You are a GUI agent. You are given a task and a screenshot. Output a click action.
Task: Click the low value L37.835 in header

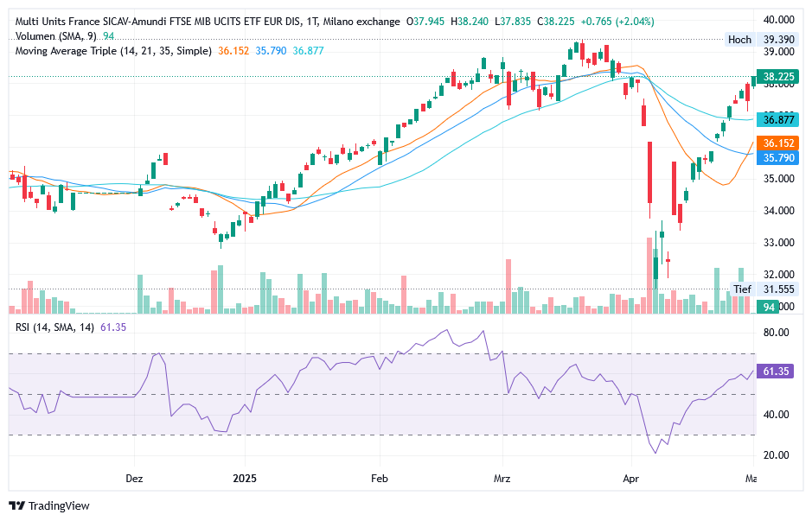512,22
